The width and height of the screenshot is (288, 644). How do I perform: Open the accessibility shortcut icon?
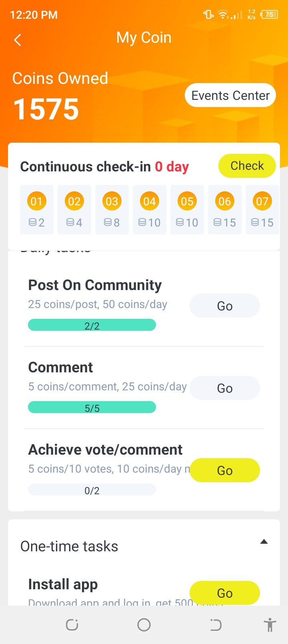click(270, 625)
